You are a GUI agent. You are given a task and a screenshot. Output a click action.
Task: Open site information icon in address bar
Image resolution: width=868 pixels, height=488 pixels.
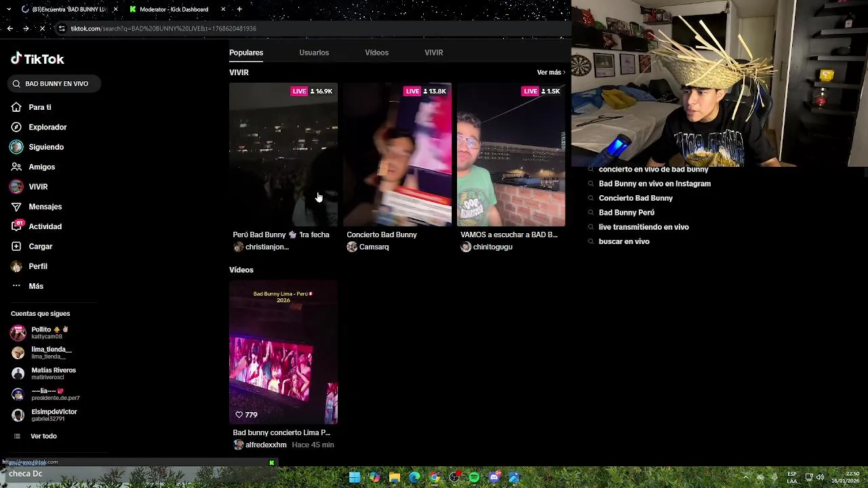62,28
